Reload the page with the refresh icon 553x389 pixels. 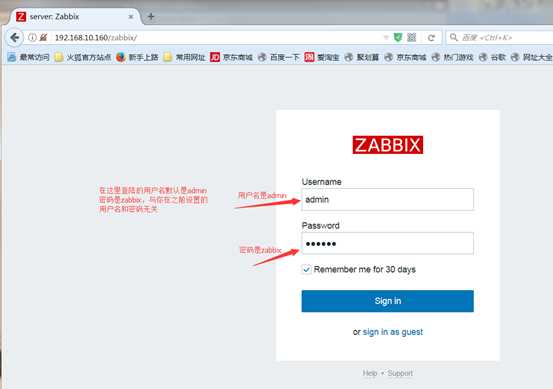click(431, 38)
